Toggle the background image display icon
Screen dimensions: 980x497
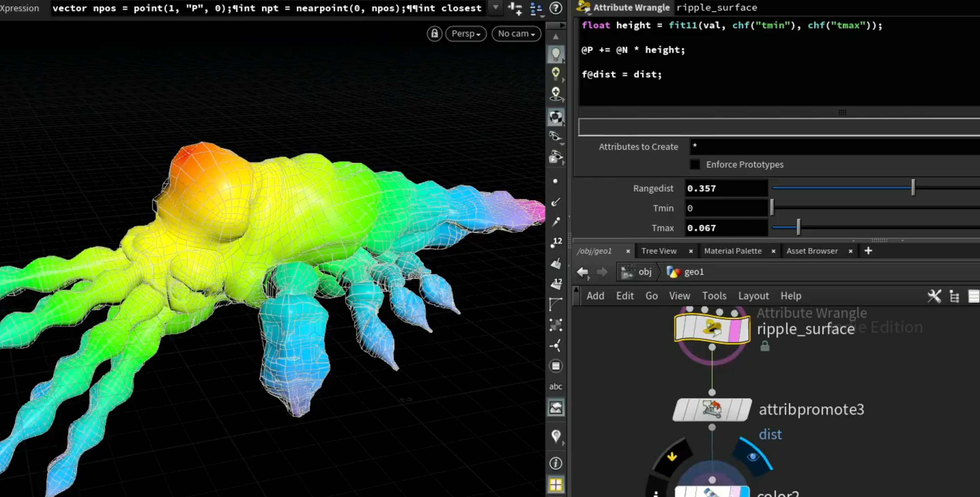556,408
